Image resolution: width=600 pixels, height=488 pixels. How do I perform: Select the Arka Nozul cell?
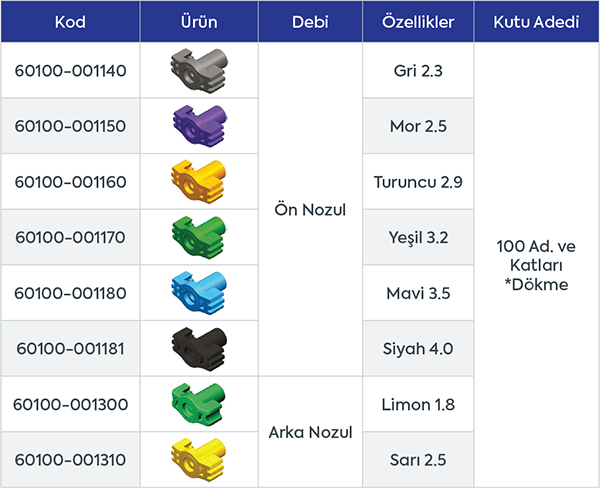pyautogui.click(x=309, y=432)
